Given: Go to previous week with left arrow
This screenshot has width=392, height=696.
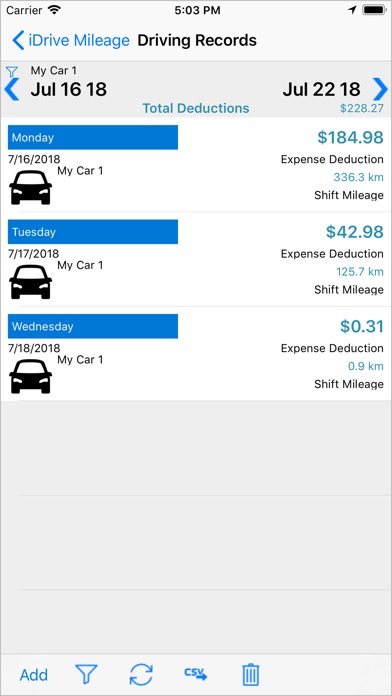Looking at the screenshot, I should (x=12, y=90).
